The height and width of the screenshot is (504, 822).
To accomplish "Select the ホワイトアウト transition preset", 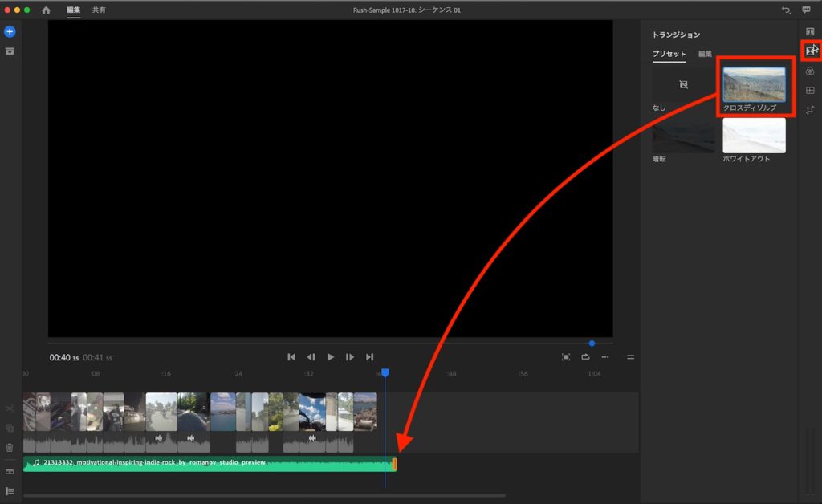I will tap(754, 136).
